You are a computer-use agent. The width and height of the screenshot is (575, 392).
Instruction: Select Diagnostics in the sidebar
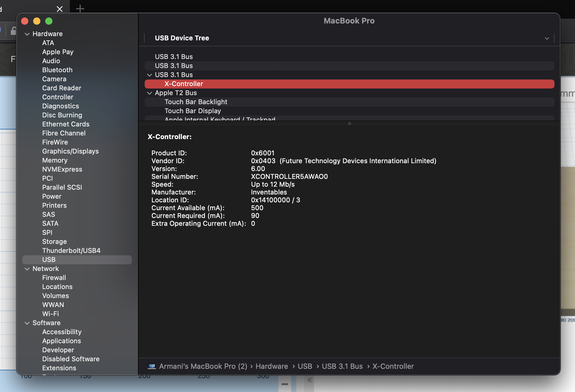coord(61,106)
